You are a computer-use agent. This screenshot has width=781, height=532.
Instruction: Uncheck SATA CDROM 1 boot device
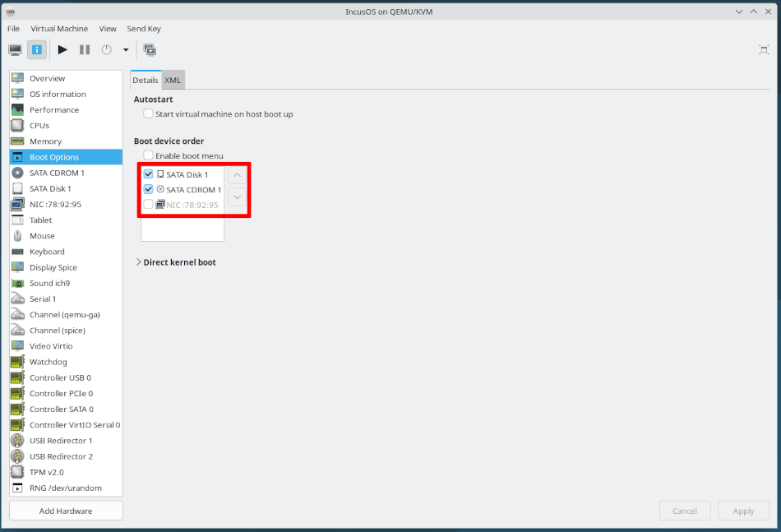point(148,189)
